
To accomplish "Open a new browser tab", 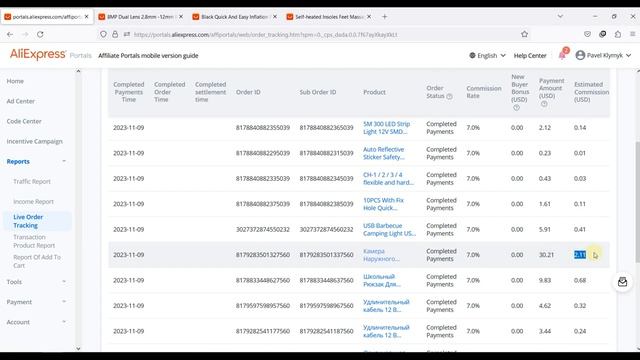I will point(384,17).
